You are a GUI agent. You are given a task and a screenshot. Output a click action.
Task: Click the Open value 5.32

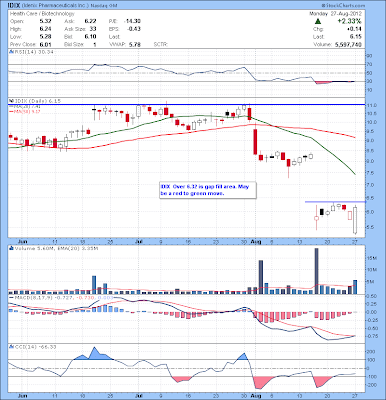click(45, 21)
